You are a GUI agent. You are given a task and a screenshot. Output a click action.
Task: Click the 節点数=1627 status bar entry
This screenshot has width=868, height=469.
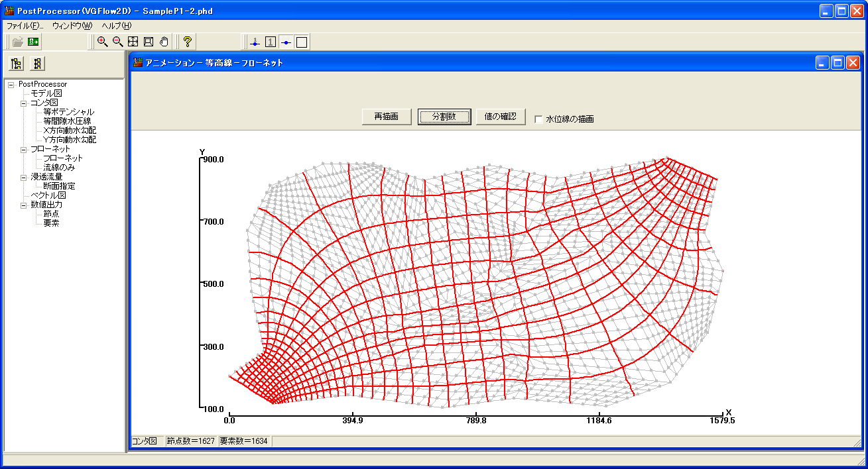pyautogui.click(x=190, y=441)
